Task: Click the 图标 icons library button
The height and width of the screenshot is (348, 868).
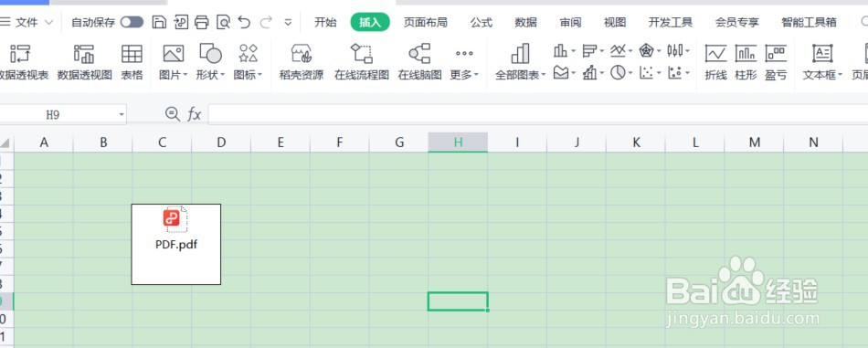Action: point(248,62)
